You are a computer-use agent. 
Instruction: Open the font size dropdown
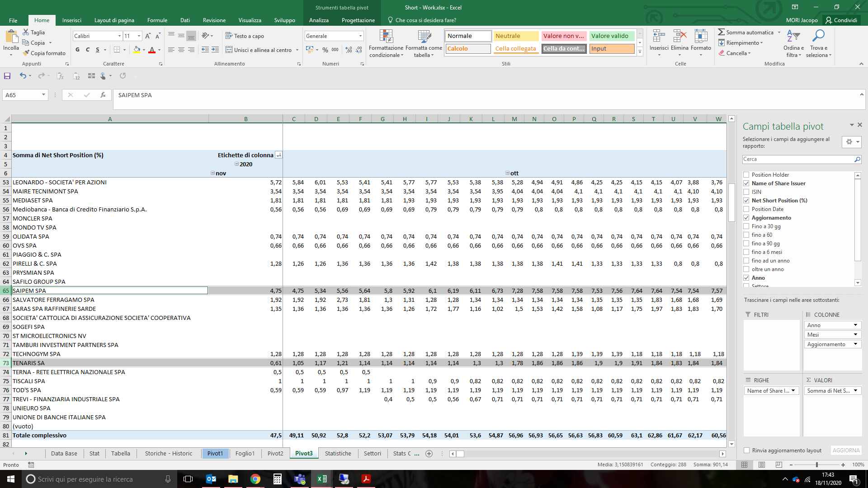coord(139,36)
